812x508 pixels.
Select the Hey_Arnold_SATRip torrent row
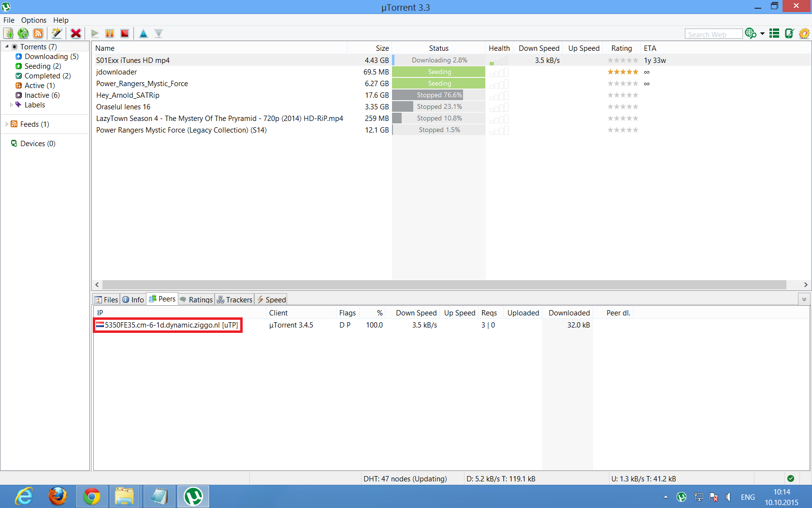pyautogui.click(x=128, y=95)
